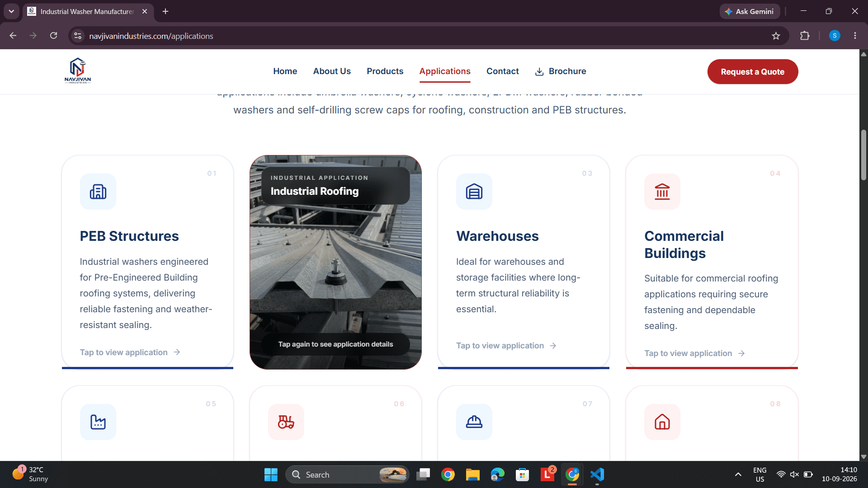868x488 pixels.
Task: Click Tap again to see application details
Action: pos(335,344)
